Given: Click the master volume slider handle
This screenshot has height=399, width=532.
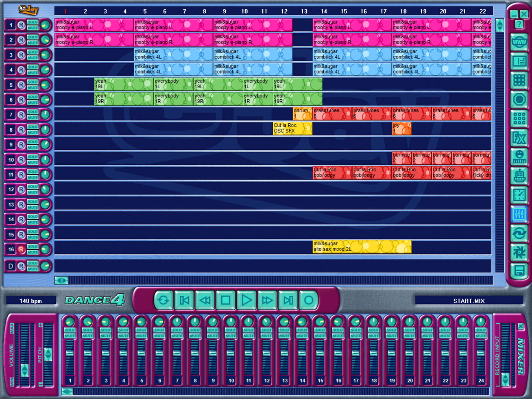Looking at the screenshot, I should tap(24, 369).
